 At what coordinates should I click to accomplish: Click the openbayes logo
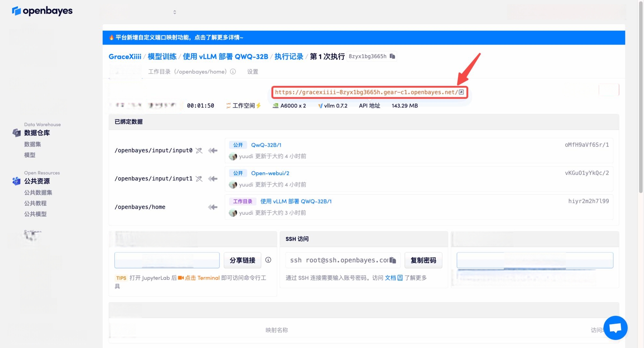pyautogui.click(x=42, y=11)
